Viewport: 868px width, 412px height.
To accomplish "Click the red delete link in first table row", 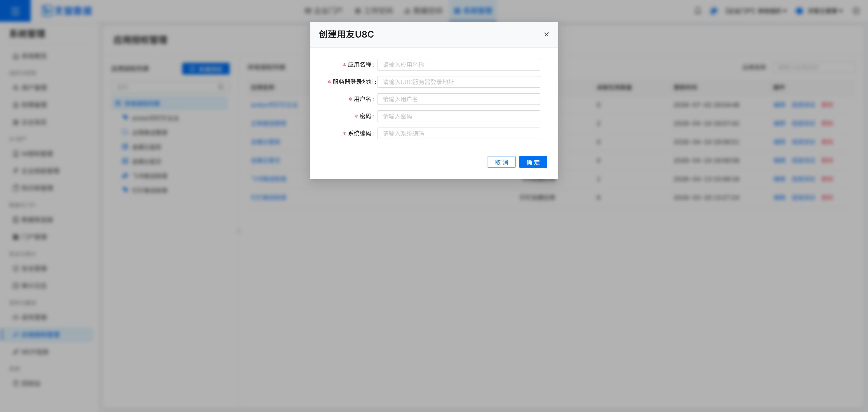I will coord(827,105).
